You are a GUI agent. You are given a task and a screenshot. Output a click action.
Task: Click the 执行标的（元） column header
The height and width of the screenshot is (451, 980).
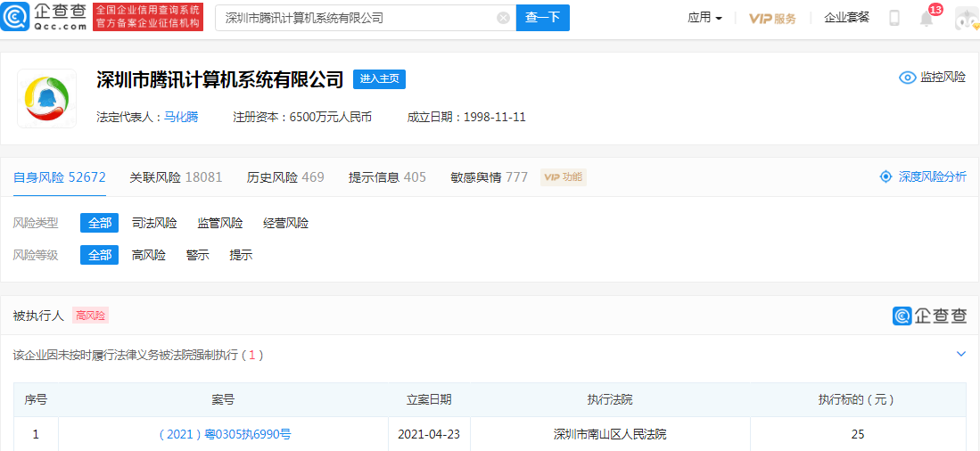pyautogui.click(x=857, y=400)
